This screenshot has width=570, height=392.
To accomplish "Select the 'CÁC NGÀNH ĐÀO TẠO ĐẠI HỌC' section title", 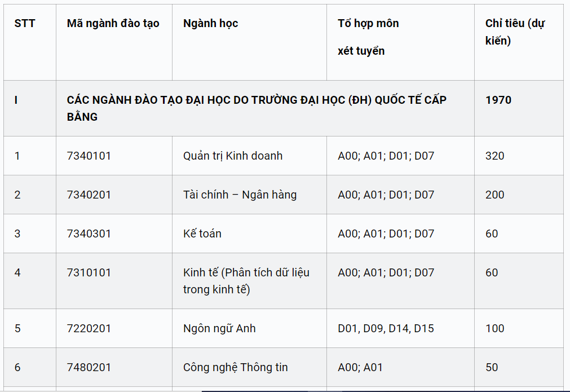I will point(257,108).
